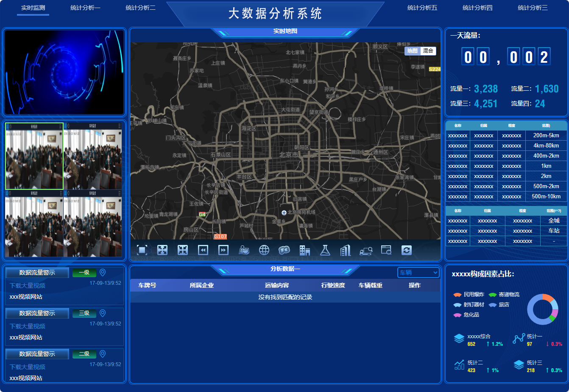Viewport: 569px width, 392px height.
Task: Click the 500m-10km range cell
Action: click(x=546, y=197)
